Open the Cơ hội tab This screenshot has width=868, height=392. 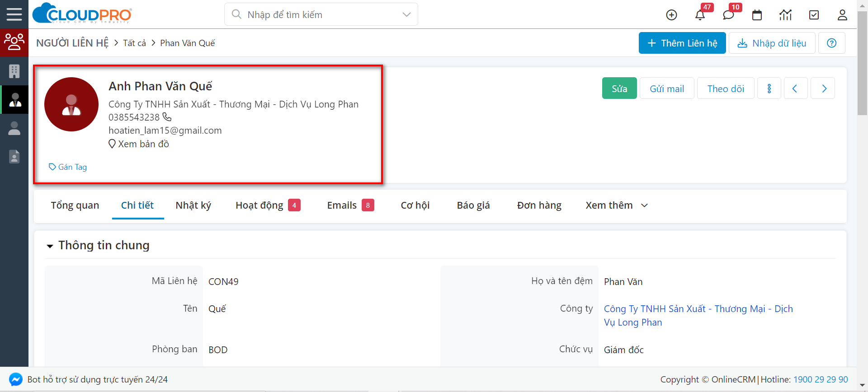tap(415, 205)
